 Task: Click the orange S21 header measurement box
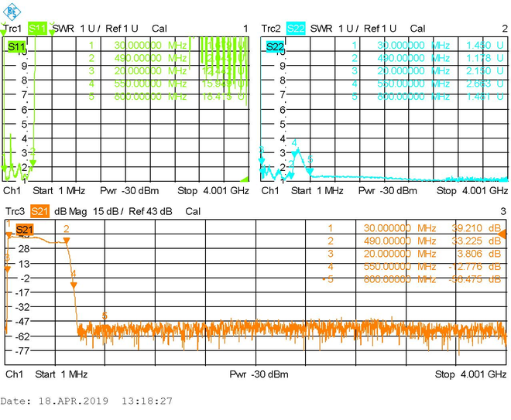pyautogui.click(x=39, y=212)
